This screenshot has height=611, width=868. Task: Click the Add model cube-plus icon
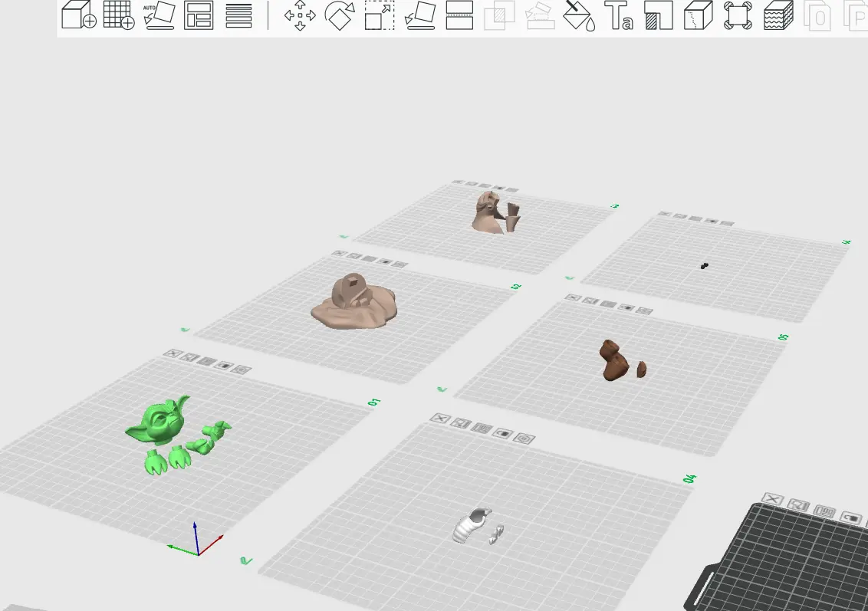point(79,15)
